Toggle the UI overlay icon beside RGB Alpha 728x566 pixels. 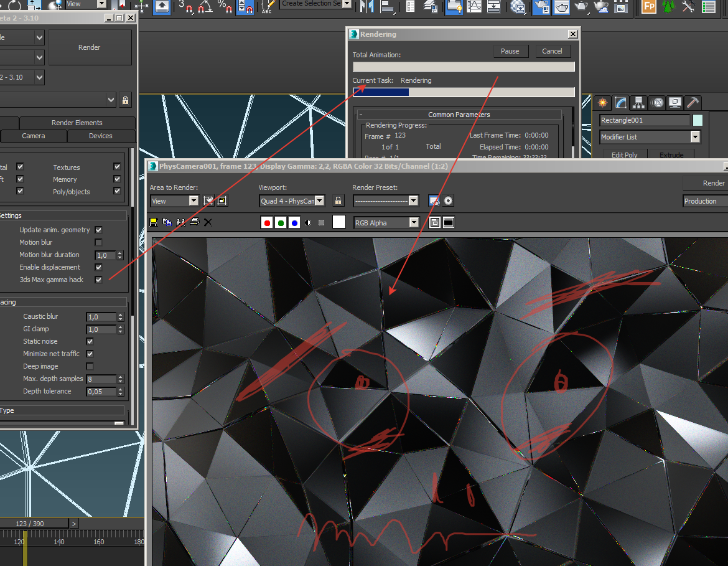pos(434,222)
